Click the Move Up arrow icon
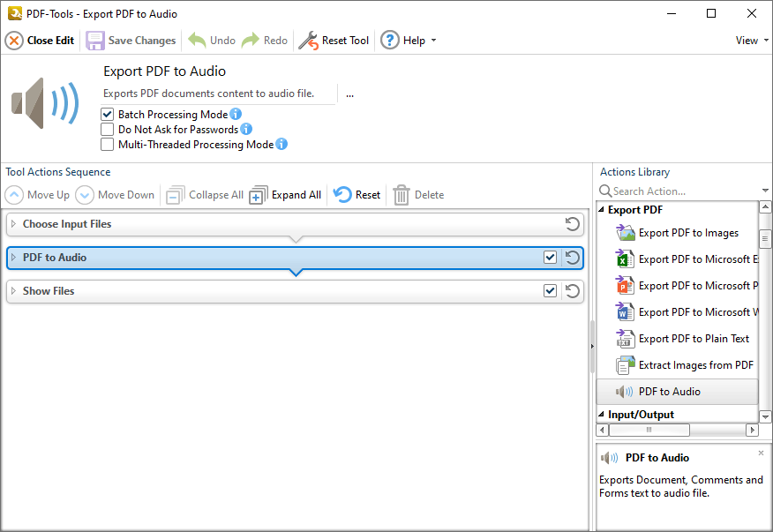 coord(14,195)
